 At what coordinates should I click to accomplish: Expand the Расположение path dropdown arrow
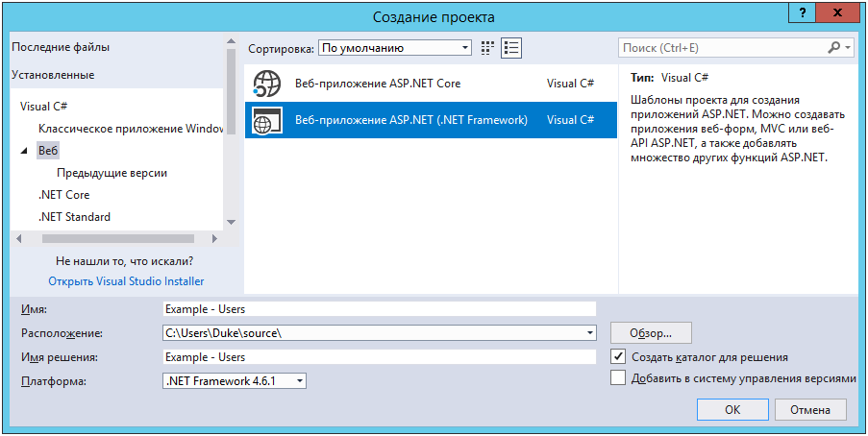590,333
